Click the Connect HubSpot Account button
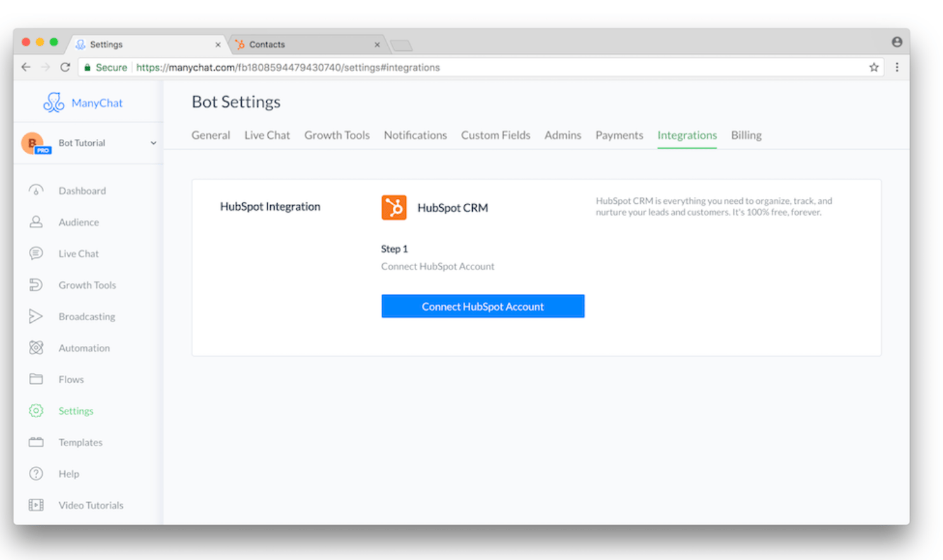 coord(483,306)
